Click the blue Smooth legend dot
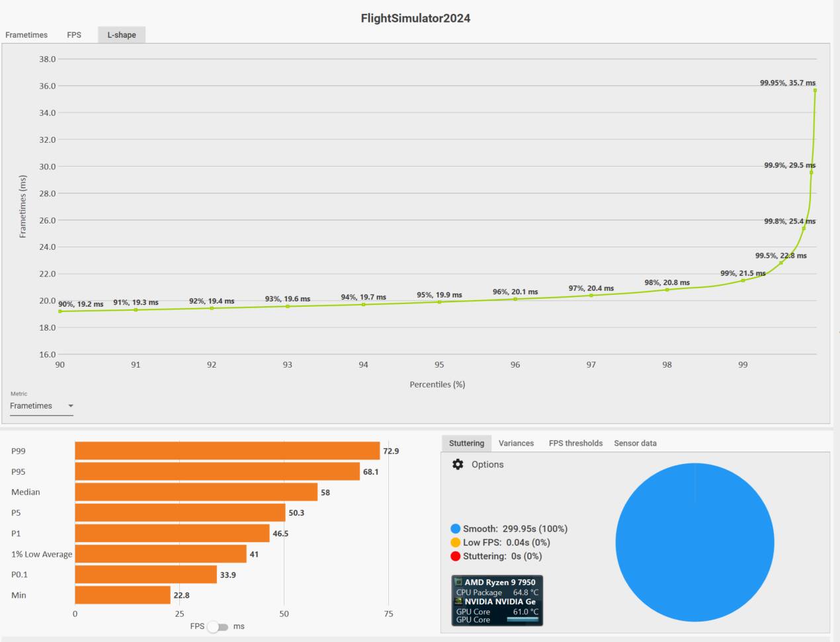The height and width of the screenshot is (642, 840). click(x=455, y=529)
